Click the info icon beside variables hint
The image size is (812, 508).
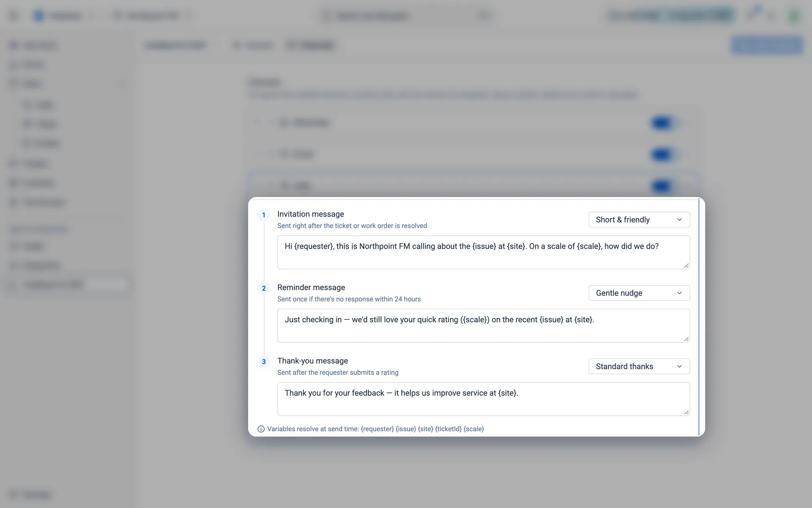coord(261,429)
